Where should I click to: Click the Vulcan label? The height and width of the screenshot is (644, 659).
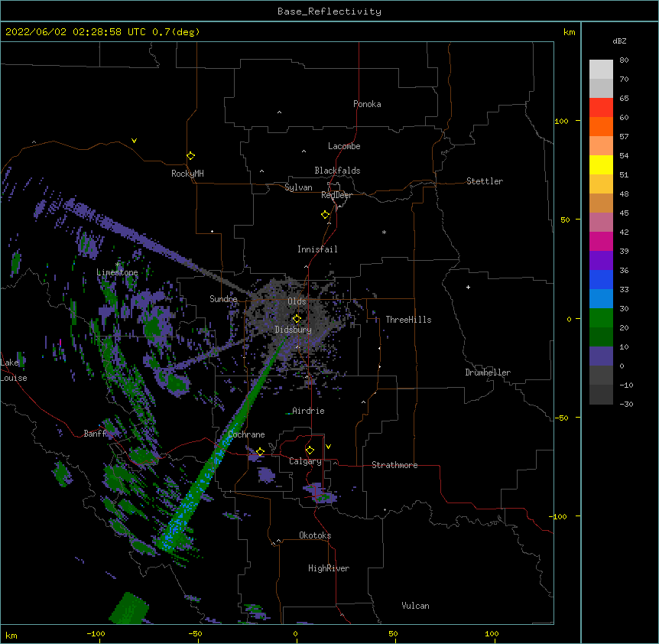click(415, 606)
